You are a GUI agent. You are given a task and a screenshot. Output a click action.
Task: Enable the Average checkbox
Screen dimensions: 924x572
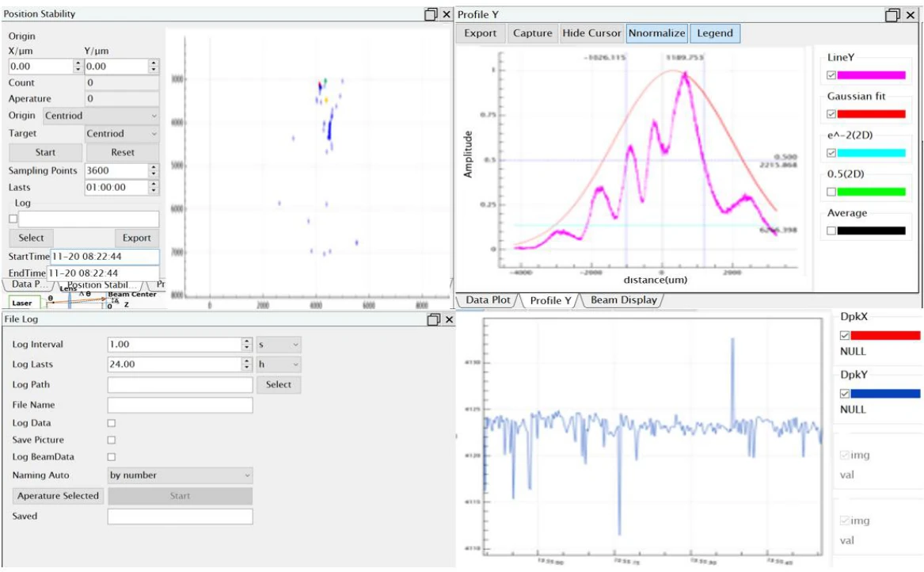(x=831, y=231)
